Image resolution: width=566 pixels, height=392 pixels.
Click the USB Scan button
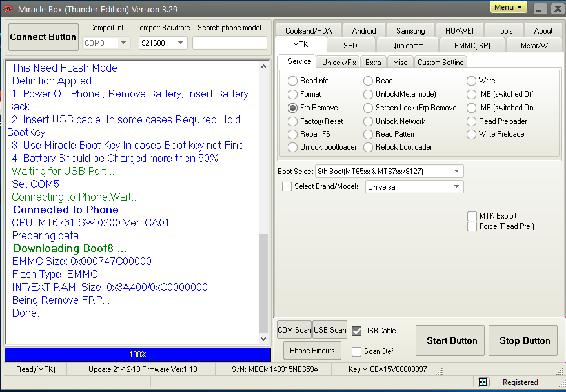[330, 330]
